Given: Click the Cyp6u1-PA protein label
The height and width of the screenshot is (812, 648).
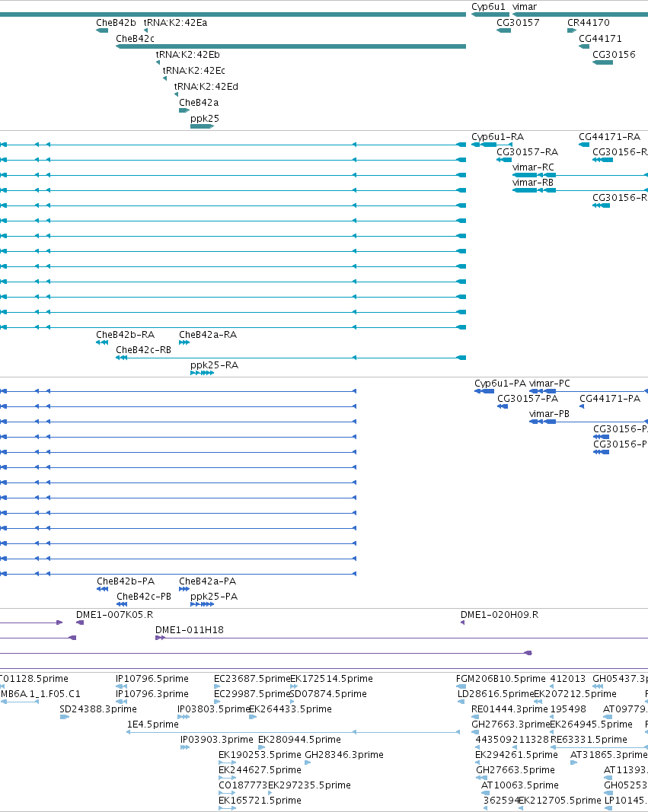Looking at the screenshot, I should coord(500,384).
